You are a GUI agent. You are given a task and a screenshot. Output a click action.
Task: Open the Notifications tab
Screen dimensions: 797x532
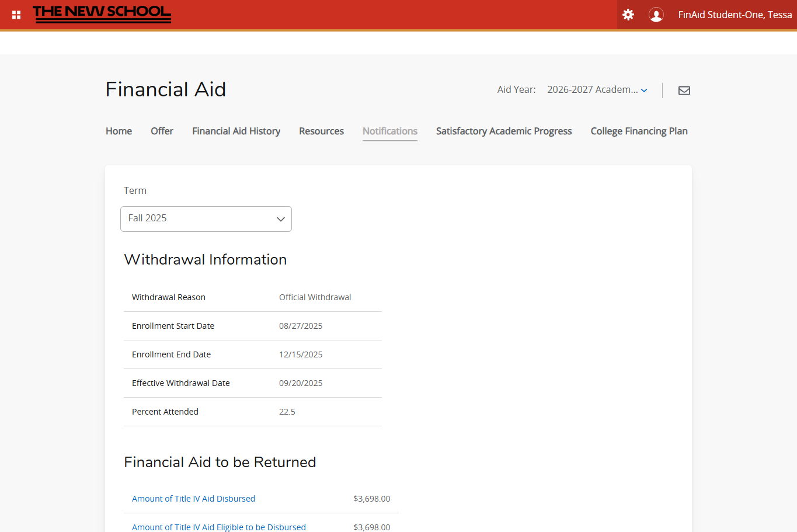point(389,131)
